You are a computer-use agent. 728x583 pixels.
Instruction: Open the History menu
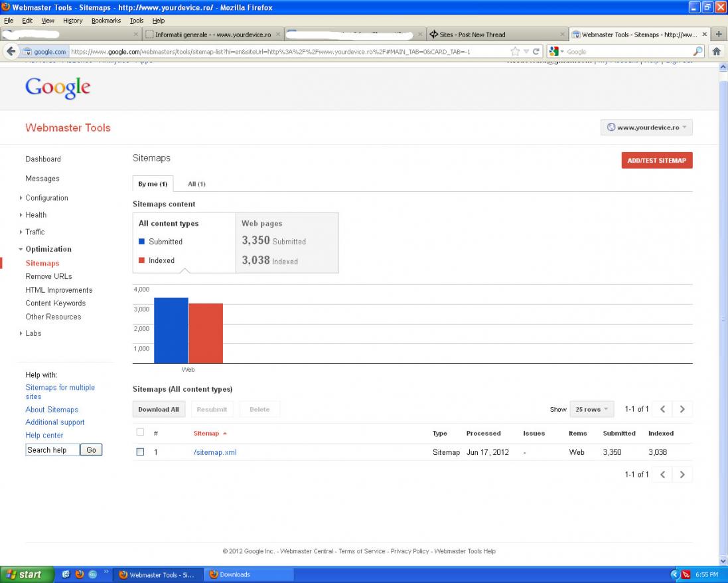click(x=73, y=21)
